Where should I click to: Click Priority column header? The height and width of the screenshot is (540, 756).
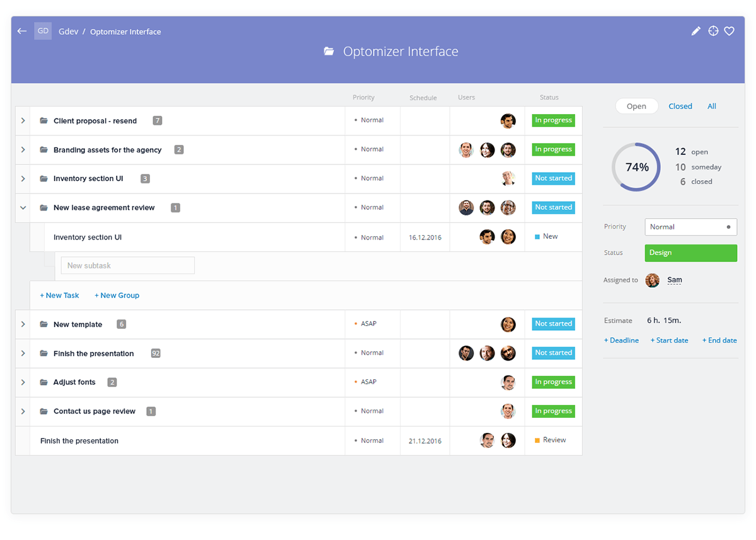364,98
